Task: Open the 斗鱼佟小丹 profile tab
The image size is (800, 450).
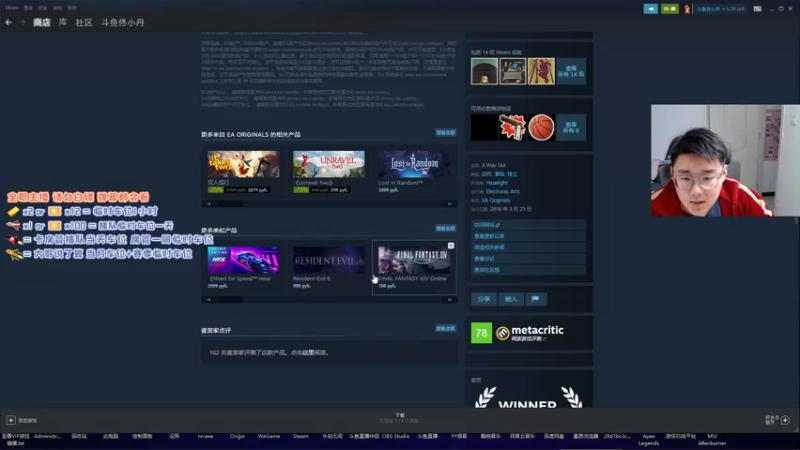Action: pyautogui.click(x=122, y=22)
